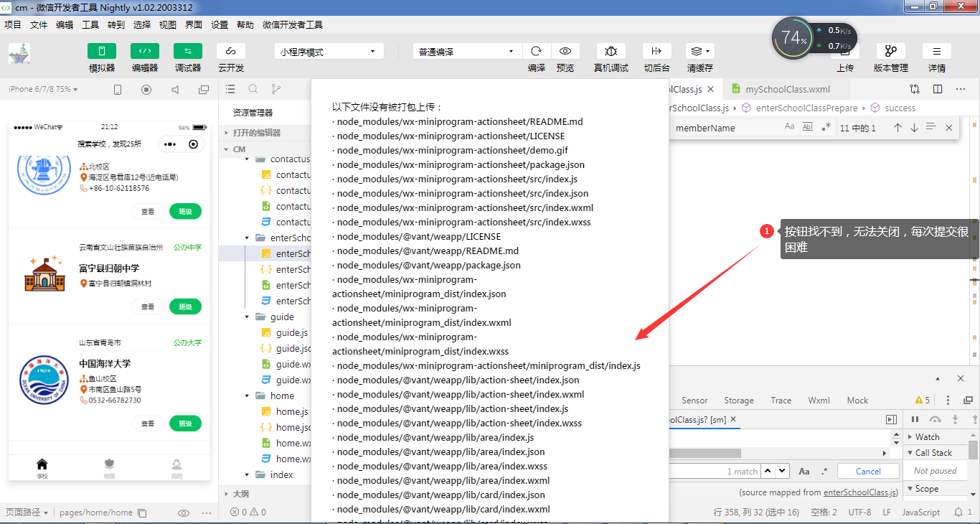Start 真机调试 remote debugging
980x524 pixels.
pos(611,51)
